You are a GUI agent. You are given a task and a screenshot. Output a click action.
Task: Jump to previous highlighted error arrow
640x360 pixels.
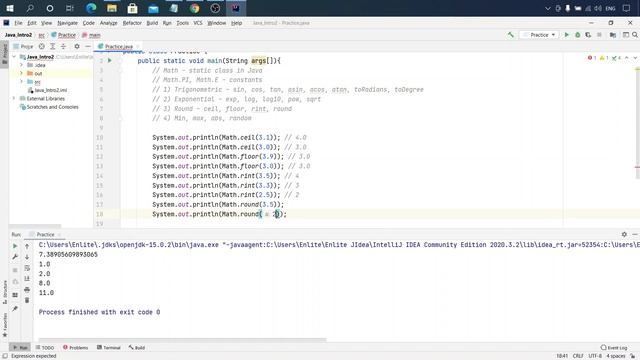[627, 58]
